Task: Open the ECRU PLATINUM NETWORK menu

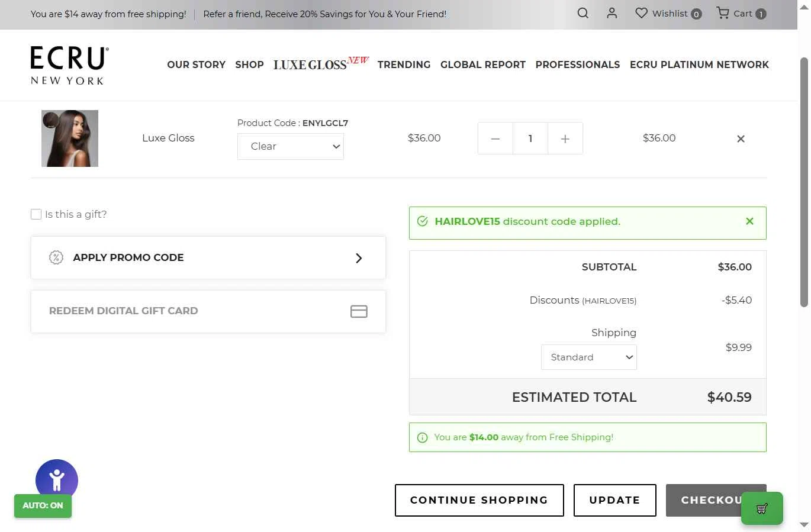Action: coord(699,65)
